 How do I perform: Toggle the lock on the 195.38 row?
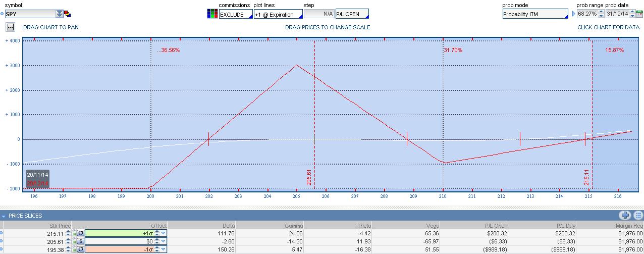tap(74, 249)
